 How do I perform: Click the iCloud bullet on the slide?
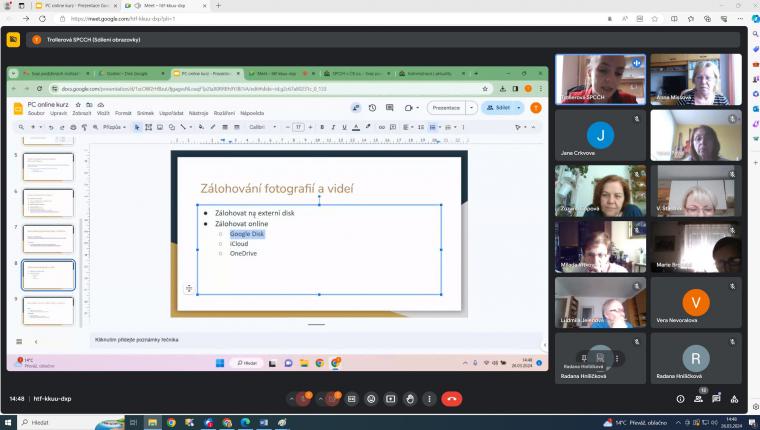[239, 244]
